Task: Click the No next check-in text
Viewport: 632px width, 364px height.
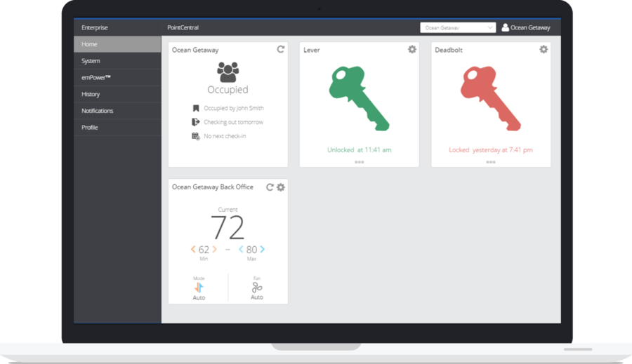Action: (x=225, y=136)
